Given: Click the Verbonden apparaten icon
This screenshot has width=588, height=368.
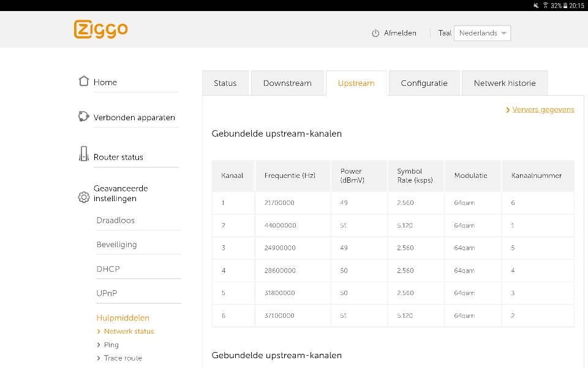Looking at the screenshot, I should [x=84, y=117].
